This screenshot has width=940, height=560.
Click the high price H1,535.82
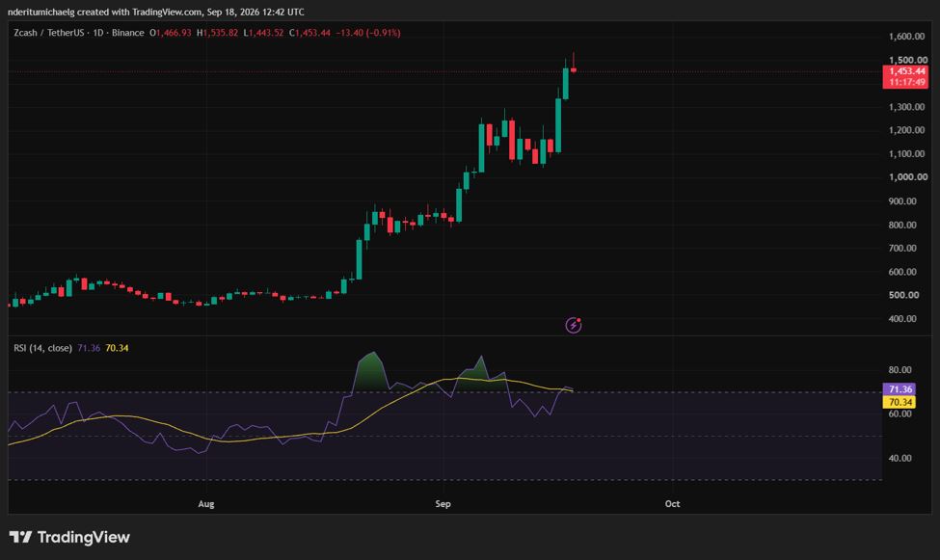(217, 33)
